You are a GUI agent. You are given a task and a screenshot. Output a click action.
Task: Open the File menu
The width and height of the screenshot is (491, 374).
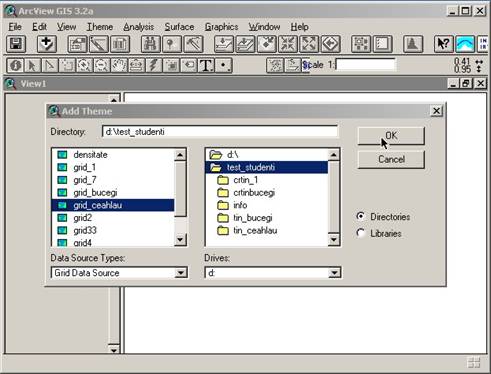[x=15, y=27]
